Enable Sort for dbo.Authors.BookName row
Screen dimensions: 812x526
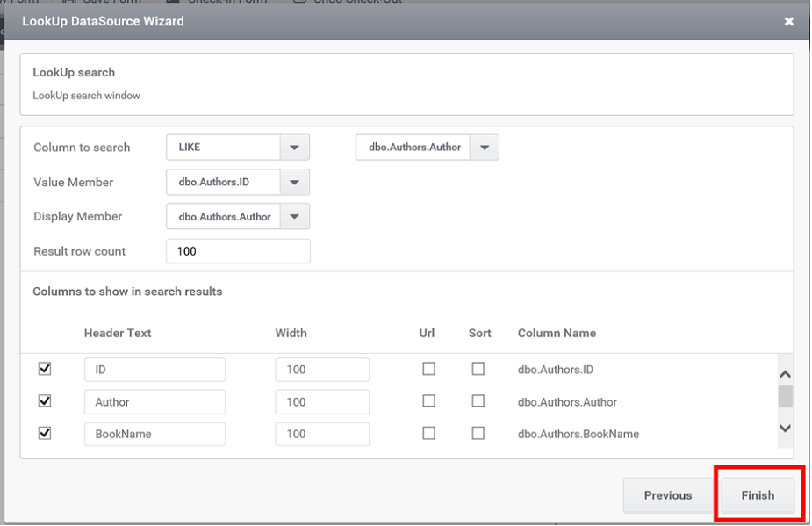click(x=478, y=433)
